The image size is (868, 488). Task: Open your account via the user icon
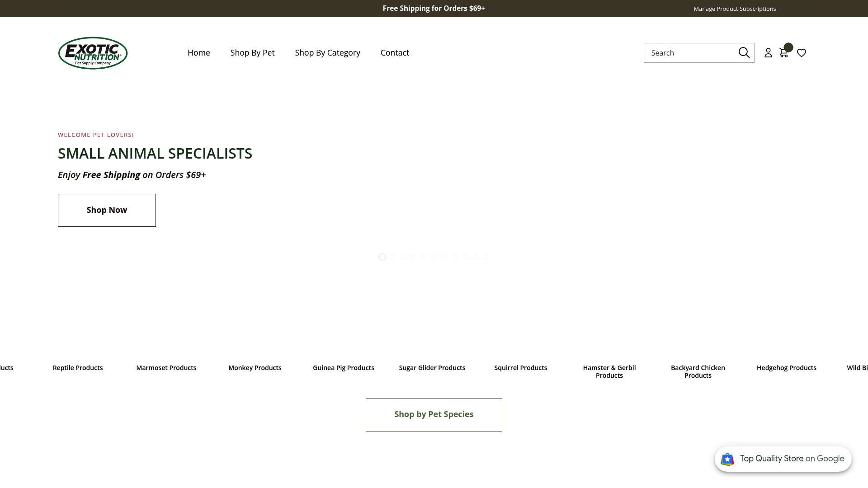[768, 53]
